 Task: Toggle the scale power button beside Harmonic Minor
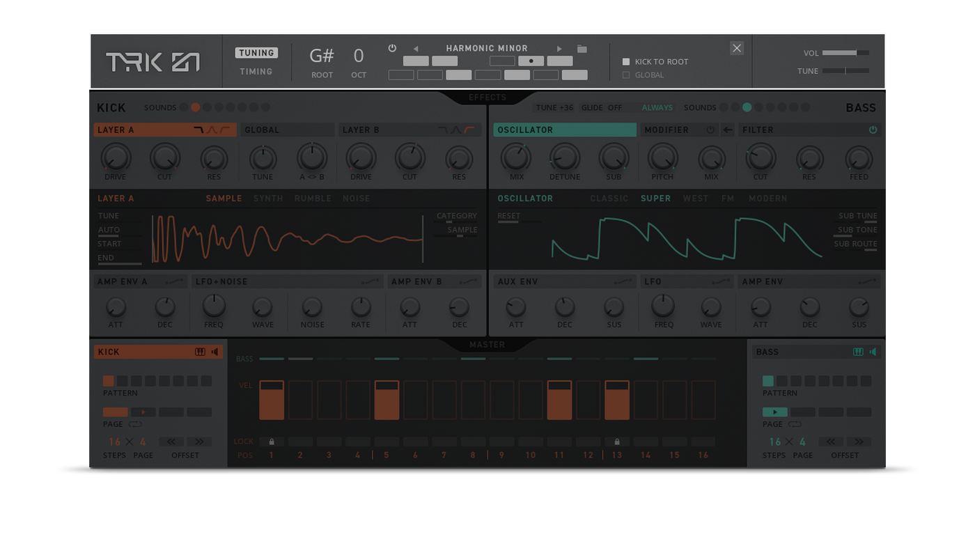pyautogui.click(x=392, y=48)
